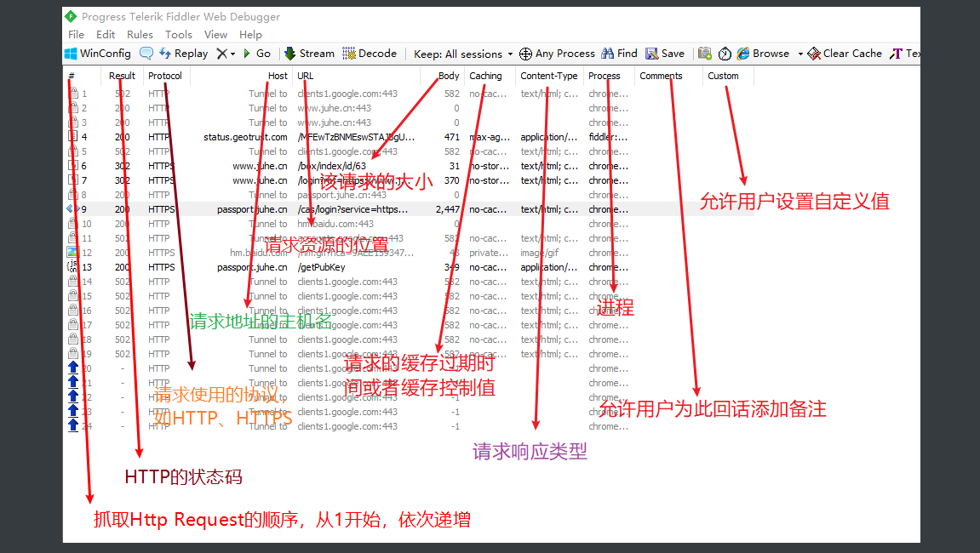Open the TextWizard tool
This screenshot has width=980, height=553.
tap(905, 54)
